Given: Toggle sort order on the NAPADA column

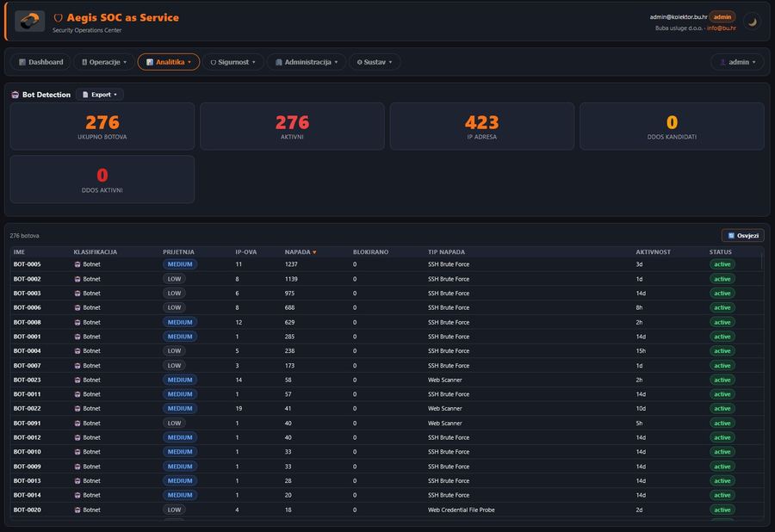Looking at the screenshot, I should coord(301,251).
